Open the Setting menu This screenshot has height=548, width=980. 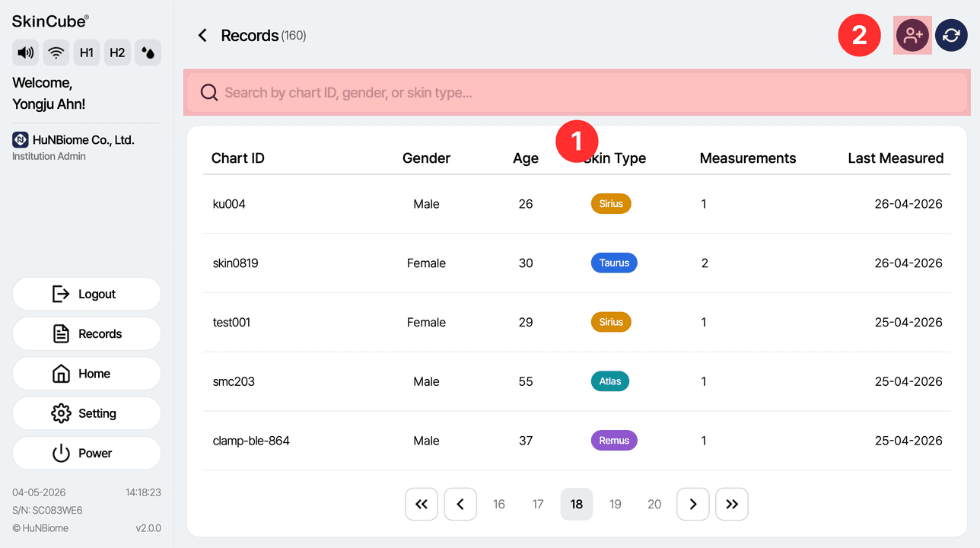[x=87, y=413]
